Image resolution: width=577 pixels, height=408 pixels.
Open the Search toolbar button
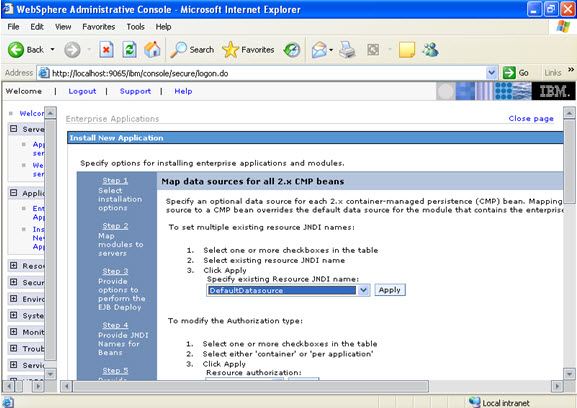click(x=192, y=50)
